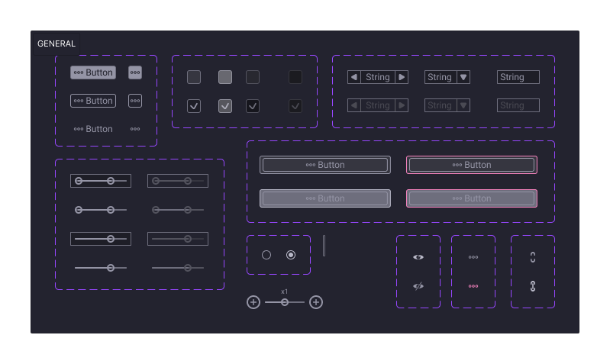The width and height of the screenshot is (610, 364).
Task: Untick the checked light gray highlighted checkbox
Action: [x=225, y=106]
